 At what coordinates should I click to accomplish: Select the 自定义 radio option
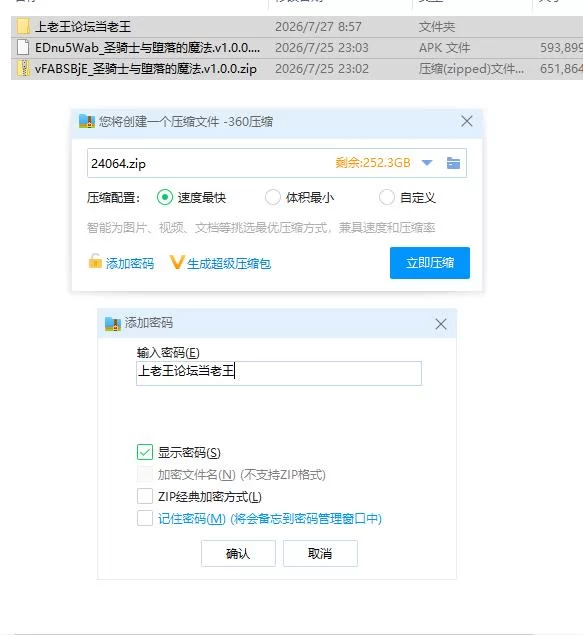386,197
